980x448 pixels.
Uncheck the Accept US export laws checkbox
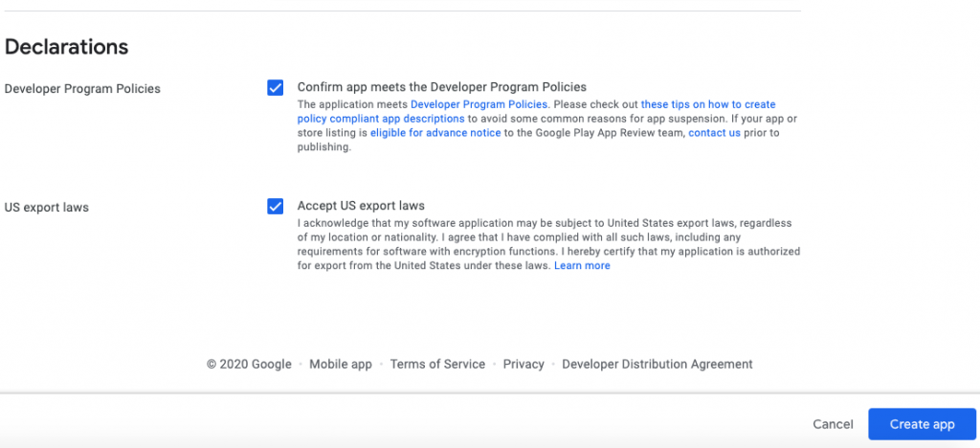(276, 206)
